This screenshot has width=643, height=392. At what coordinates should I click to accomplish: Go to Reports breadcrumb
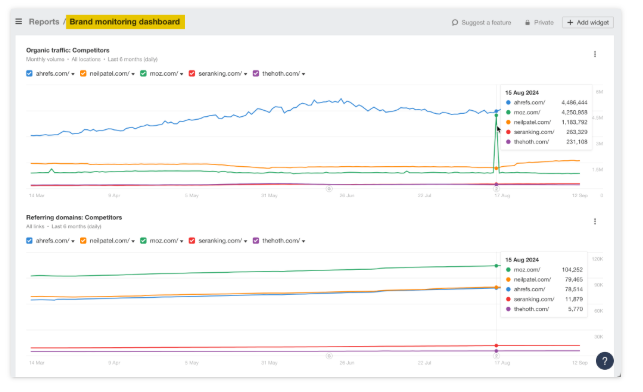click(x=44, y=22)
